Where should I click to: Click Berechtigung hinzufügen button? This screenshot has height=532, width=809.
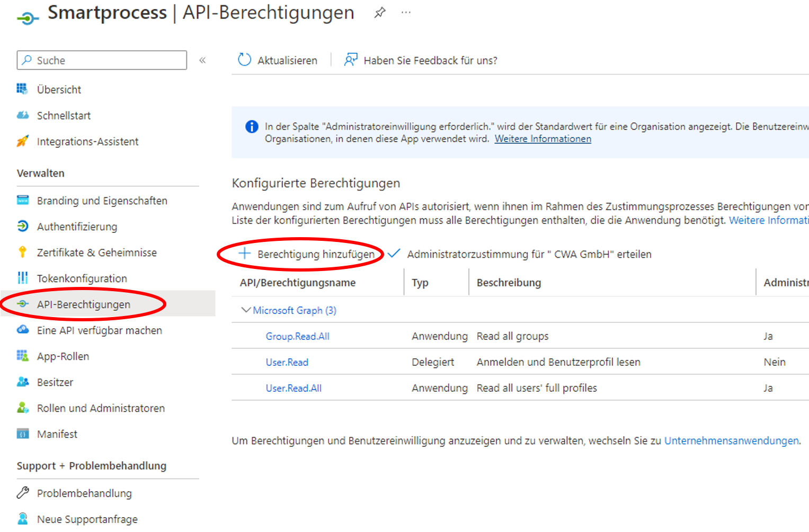tap(307, 254)
